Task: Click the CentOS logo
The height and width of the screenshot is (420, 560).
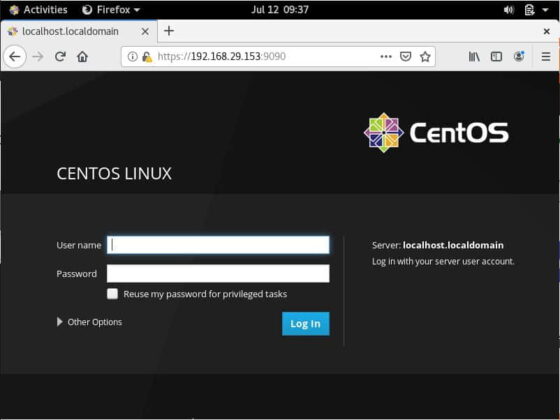Action: pyautogui.click(x=436, y=133)
